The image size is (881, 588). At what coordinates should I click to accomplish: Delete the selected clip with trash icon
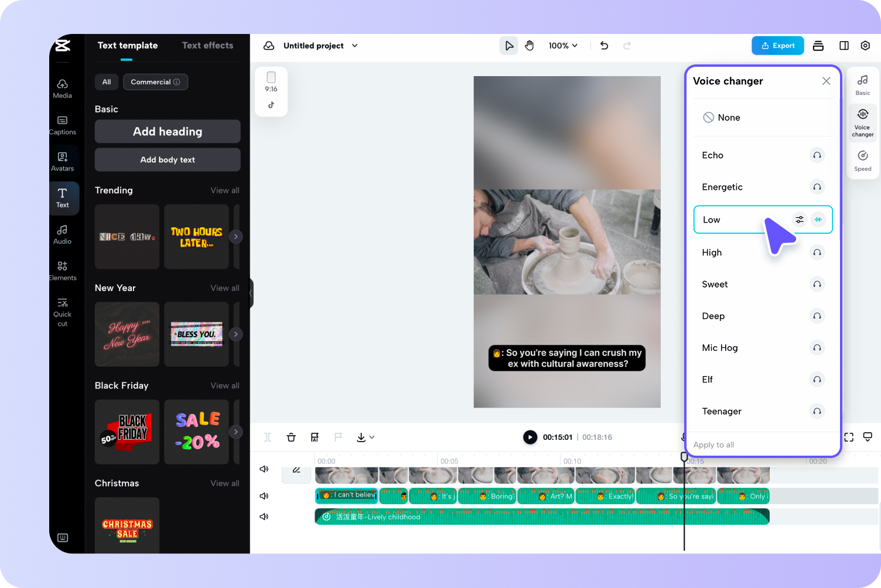[291, 437]
